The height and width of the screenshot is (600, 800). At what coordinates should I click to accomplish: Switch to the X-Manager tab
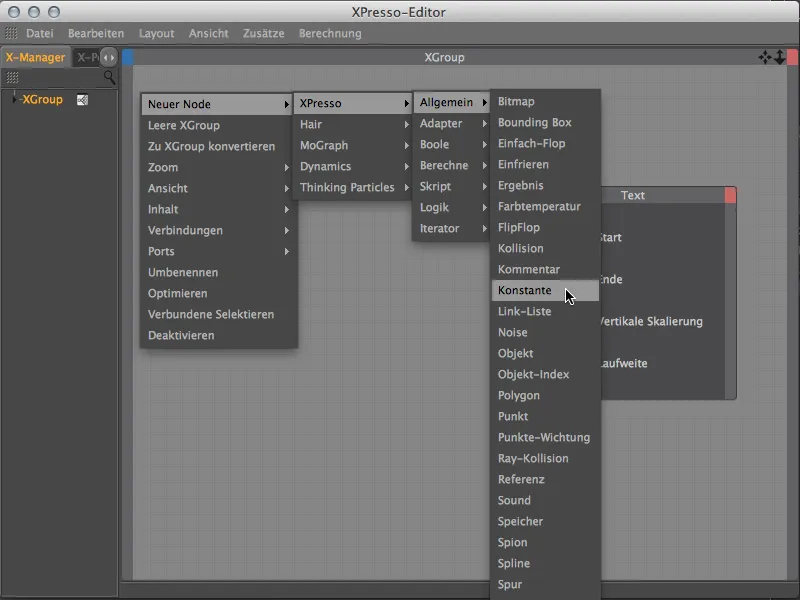click(35, 57)
